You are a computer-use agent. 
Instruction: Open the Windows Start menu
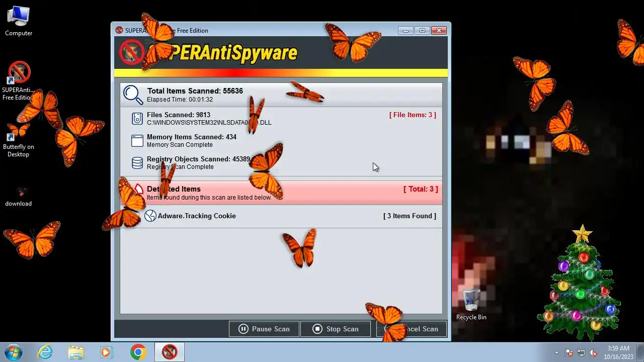(x=14, y=352)
